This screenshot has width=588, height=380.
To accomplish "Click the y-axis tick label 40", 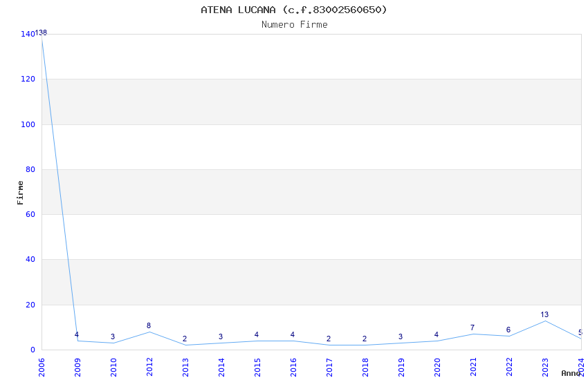I will (x=30, y=260).
